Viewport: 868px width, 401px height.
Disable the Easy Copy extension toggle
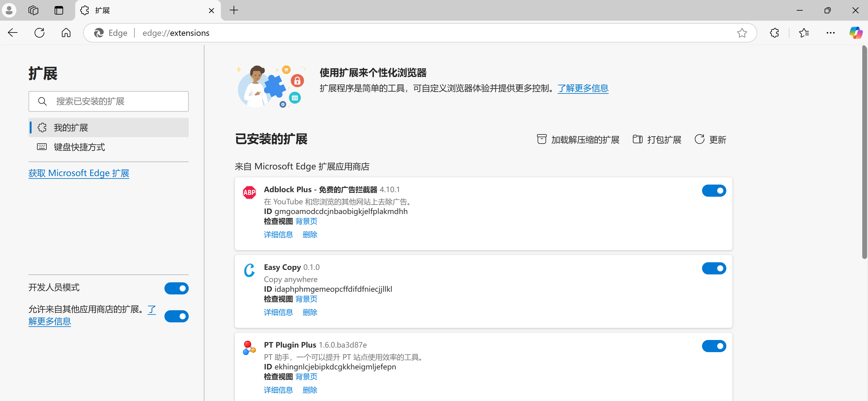pyautogui.click(x=714, y=268)
